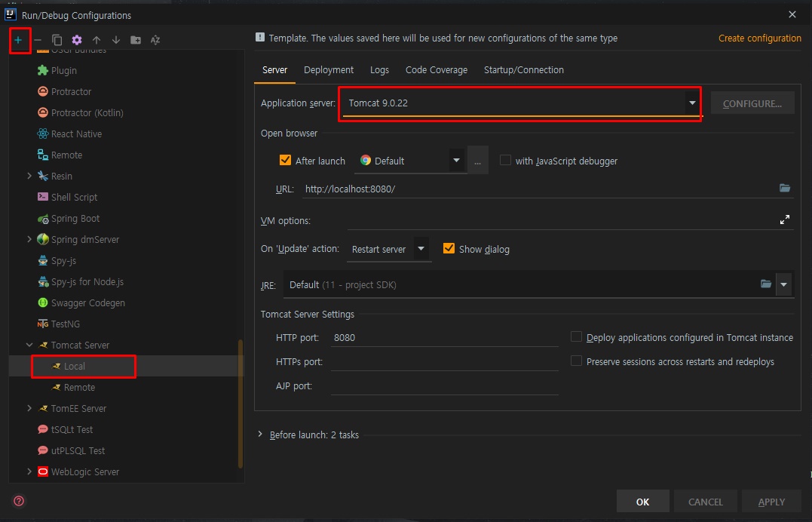The width and height of the screenshot is (812, 522).
Task: Click the HTTPs port field
Action: click(x=444, y=362)
